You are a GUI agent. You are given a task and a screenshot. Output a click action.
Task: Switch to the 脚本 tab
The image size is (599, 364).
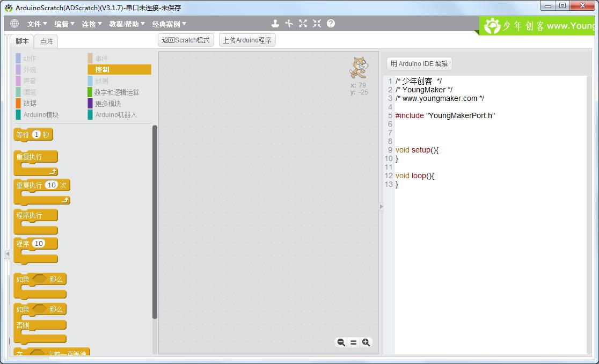22,41
